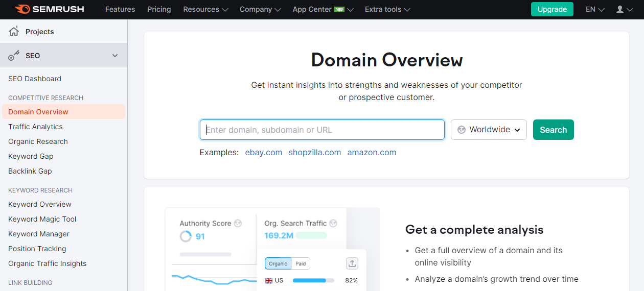Expand the App Center menu

click(323, 9)
